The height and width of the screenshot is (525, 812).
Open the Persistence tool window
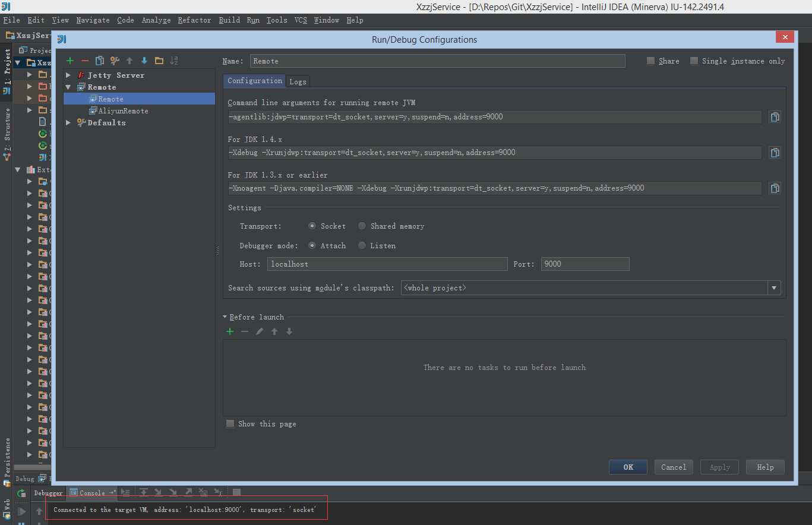(x=7, y=462)
